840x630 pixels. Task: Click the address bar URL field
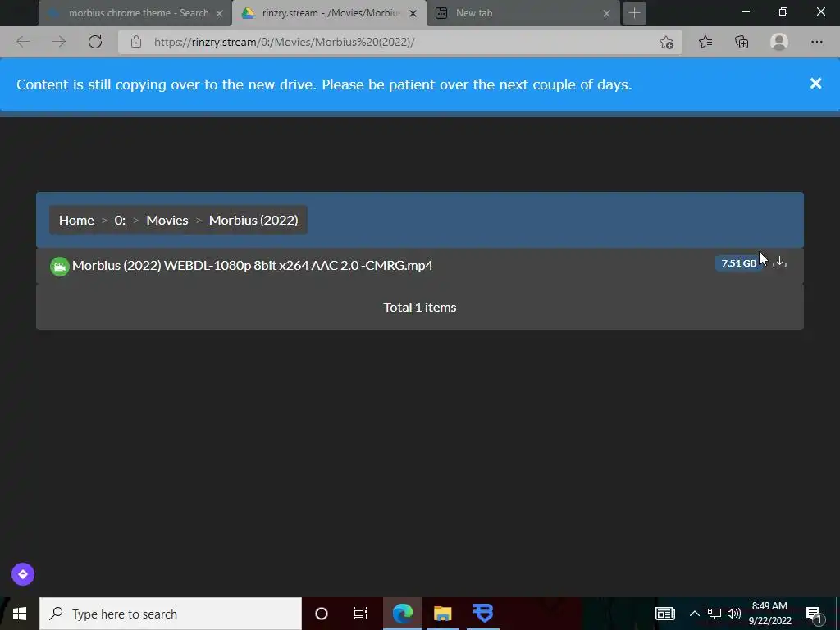coord(399,42)
